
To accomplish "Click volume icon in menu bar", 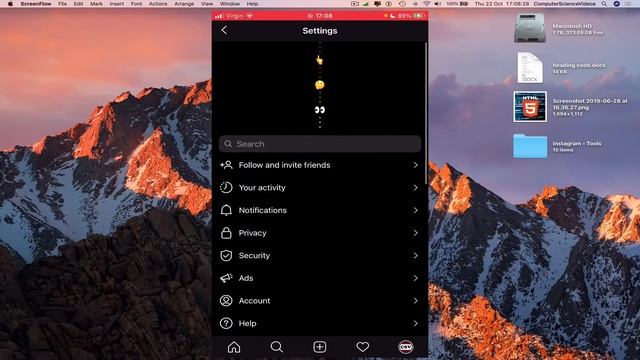I will [438, 4].
